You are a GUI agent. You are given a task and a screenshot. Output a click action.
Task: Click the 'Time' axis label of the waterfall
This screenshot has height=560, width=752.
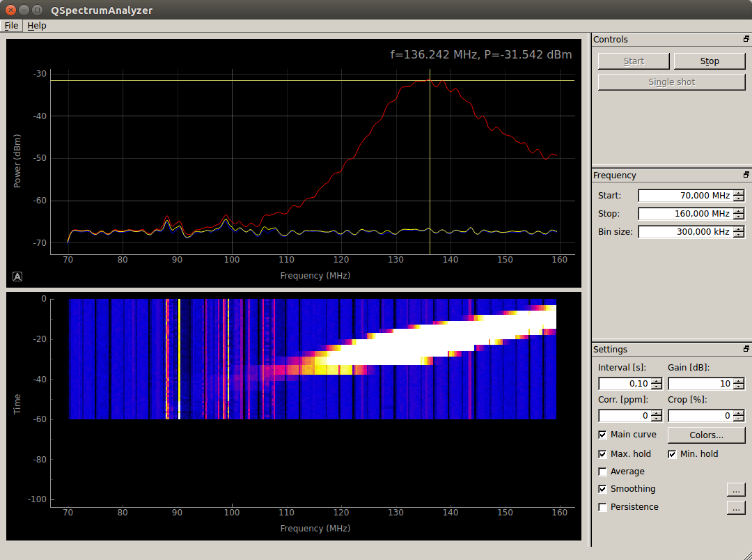[17, 404]
